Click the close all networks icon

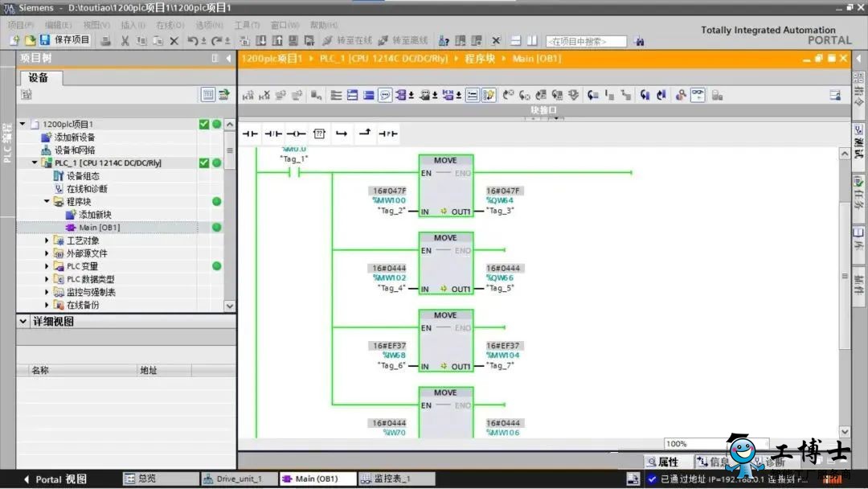(x=369, y=95)
